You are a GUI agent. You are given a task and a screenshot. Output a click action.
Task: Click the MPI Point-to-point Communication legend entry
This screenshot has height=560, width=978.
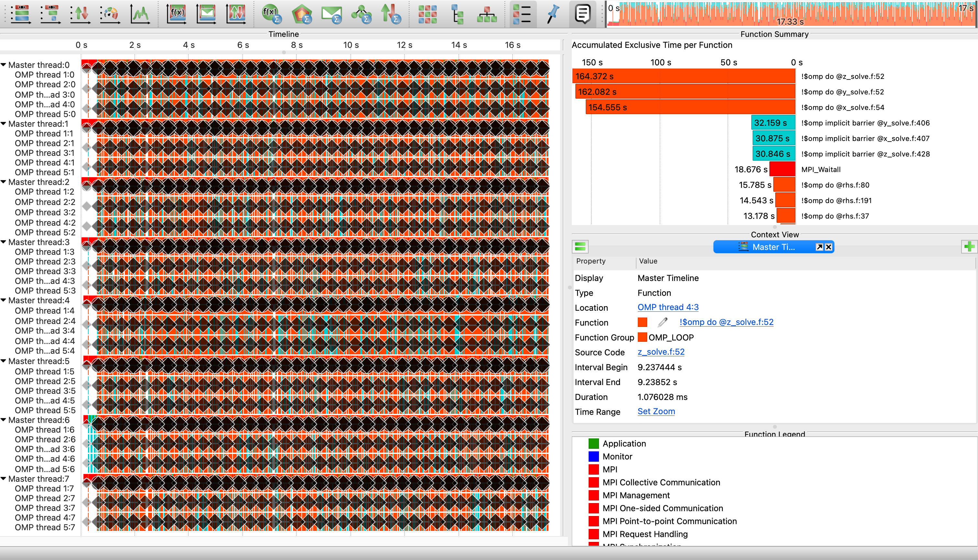[669, 521]
